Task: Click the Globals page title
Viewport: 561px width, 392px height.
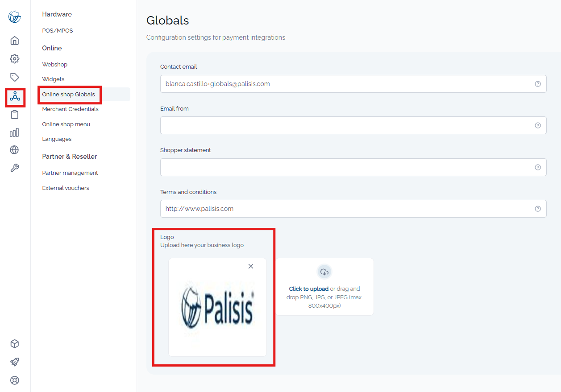Action: (x=168, y=21)
